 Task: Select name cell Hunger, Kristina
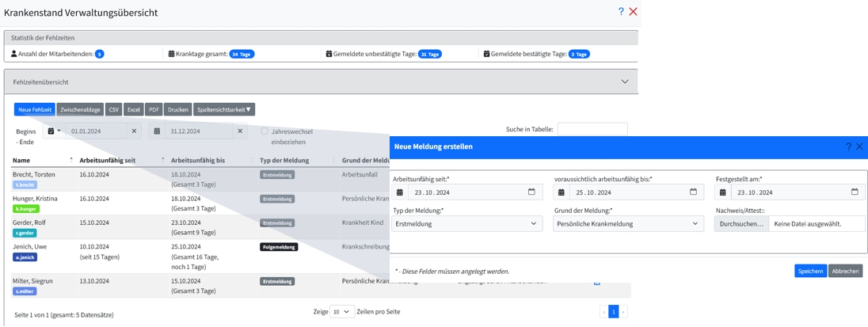click(35, 198)
